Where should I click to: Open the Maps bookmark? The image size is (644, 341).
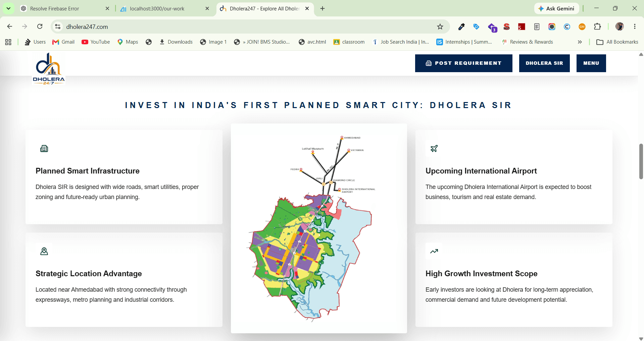coord(128,42)
